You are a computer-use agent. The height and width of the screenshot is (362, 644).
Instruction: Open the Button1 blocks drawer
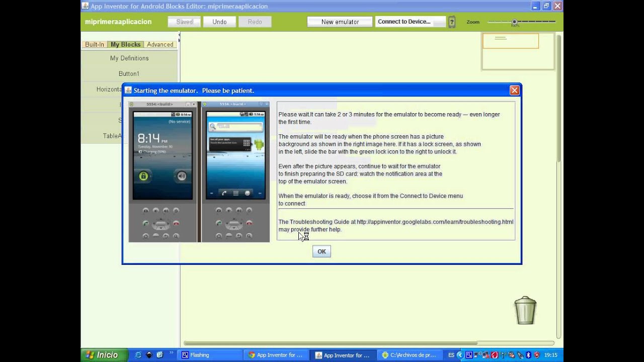pos(129,74)
